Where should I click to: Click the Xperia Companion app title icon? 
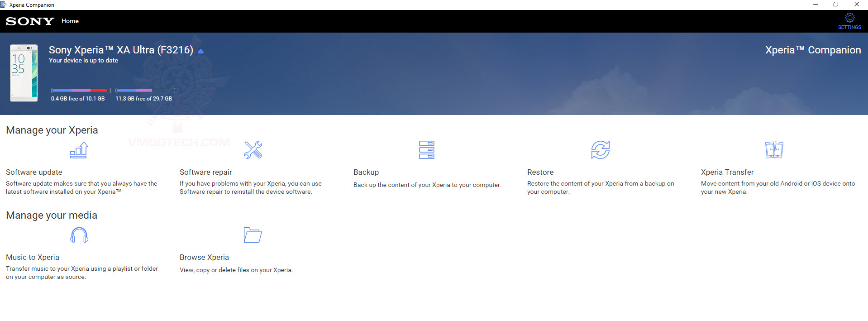click(x=3, y=5)
